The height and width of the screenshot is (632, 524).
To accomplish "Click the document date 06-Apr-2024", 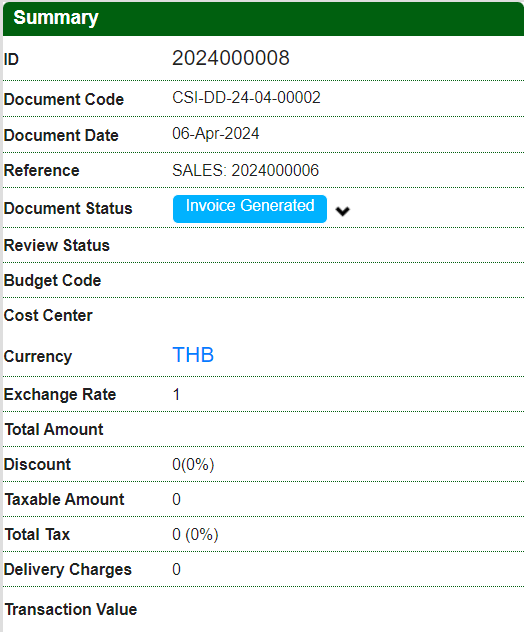I will coord(216,133).
